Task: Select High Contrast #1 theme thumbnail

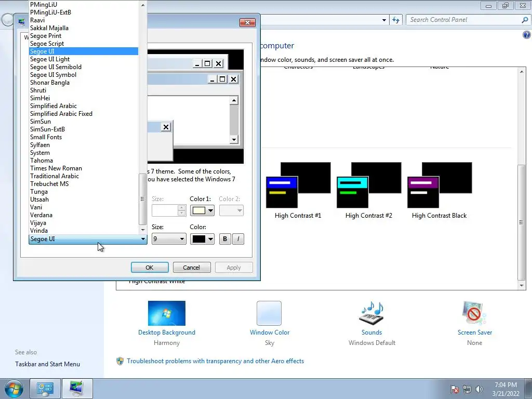Action: click(x=298, y=185)
